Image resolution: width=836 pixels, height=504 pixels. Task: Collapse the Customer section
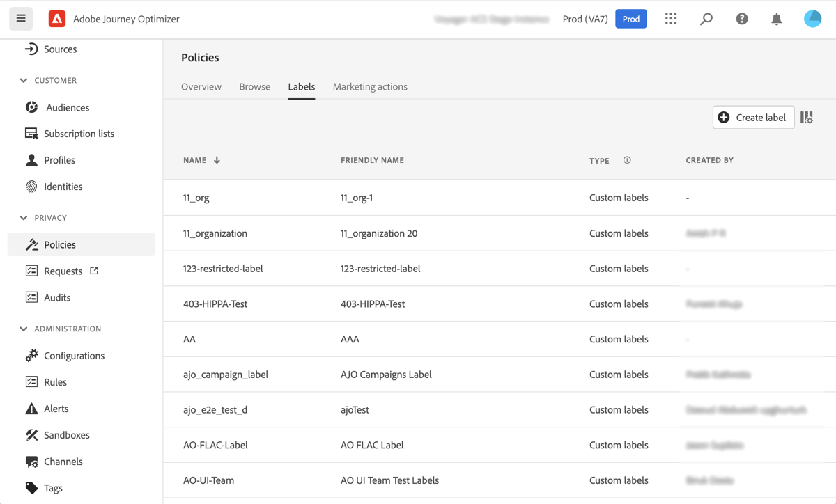click(x=24, y=81)
